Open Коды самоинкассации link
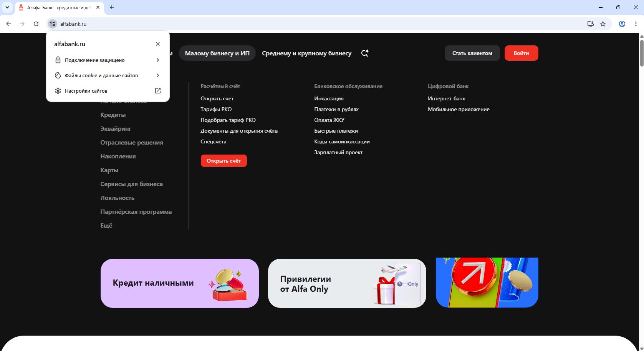The width and height of the screenshot is (644, 351). click(x=342, y=141)
